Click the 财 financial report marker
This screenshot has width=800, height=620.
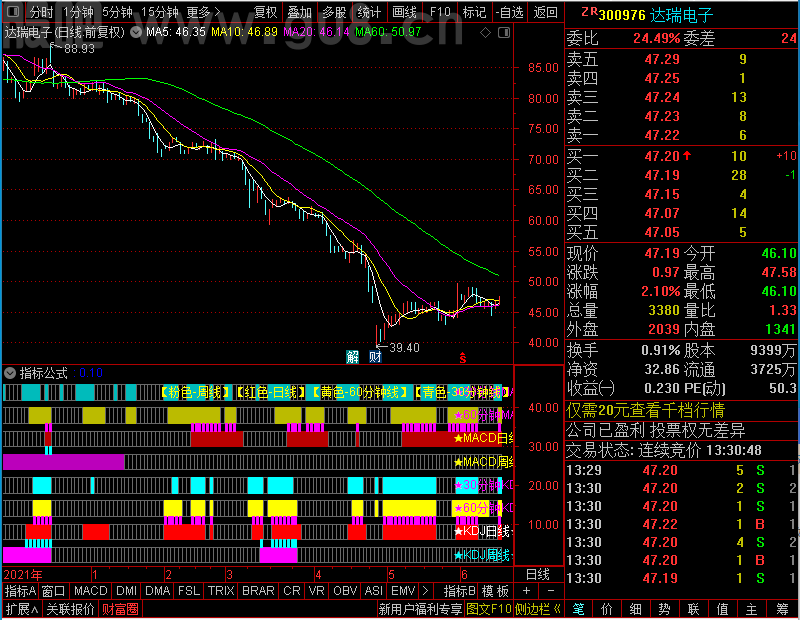point(375,356)
